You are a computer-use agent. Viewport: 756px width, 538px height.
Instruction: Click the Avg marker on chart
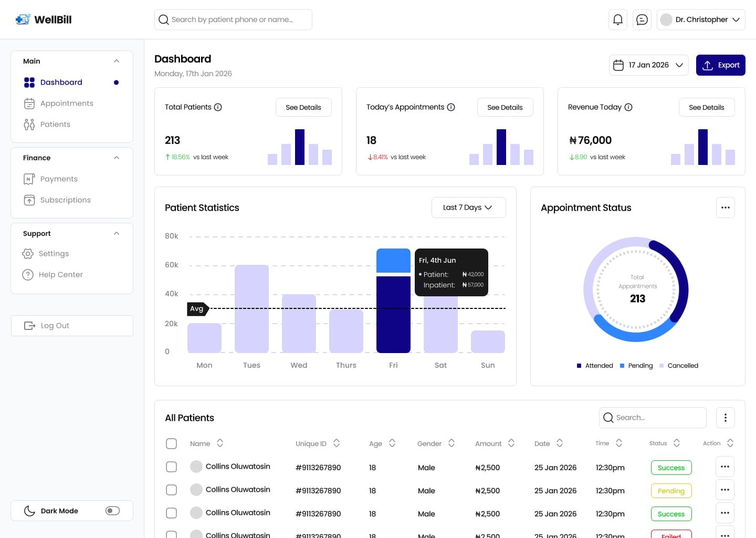[x=198, y=308]
